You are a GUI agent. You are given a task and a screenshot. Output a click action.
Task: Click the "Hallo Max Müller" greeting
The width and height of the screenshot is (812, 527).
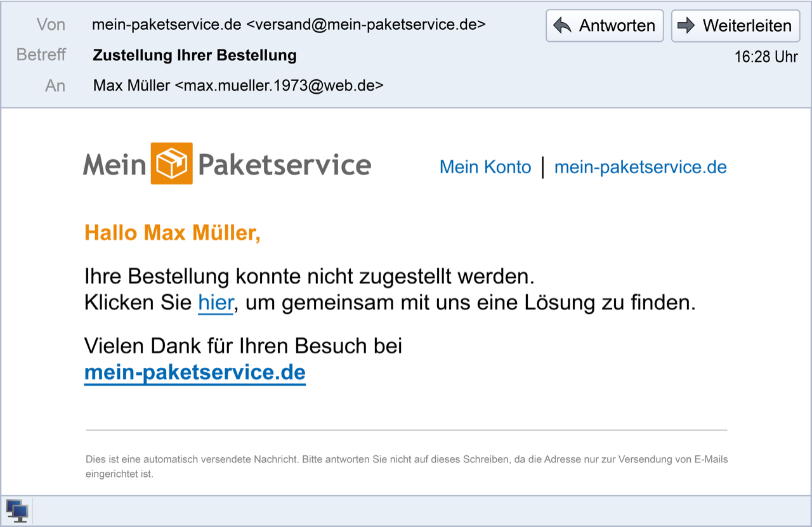click(x=173, y=233)
